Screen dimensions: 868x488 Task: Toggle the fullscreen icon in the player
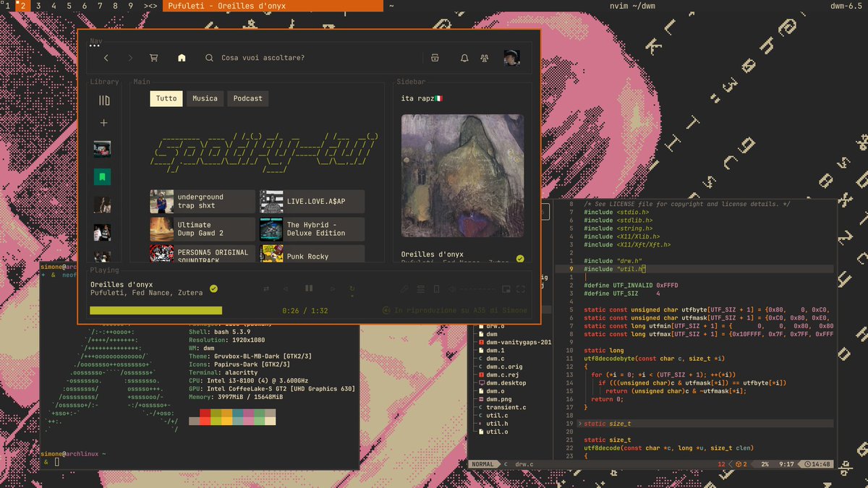pos(520,289)
